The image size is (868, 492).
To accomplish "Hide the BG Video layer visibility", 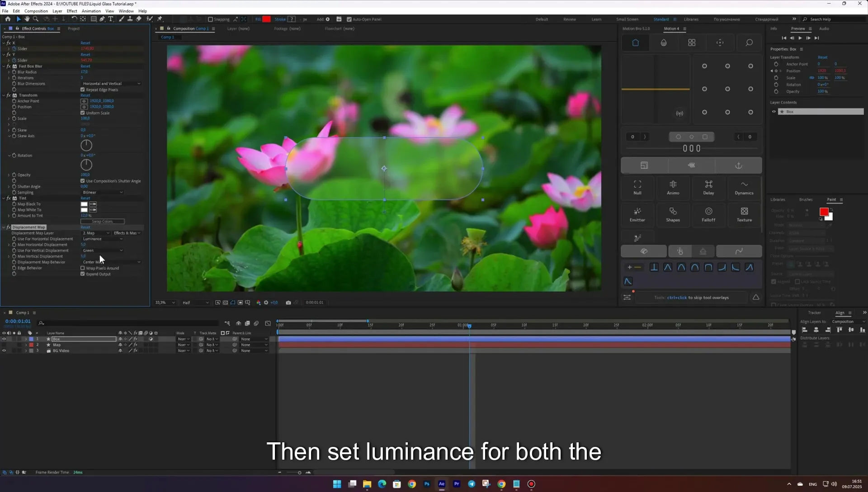I will point(4,351).
